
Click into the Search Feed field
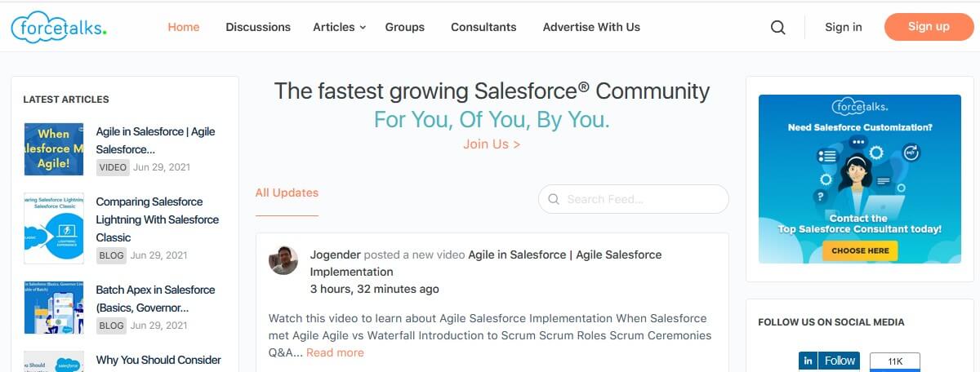pyautogui.click(x=641, y=199)
